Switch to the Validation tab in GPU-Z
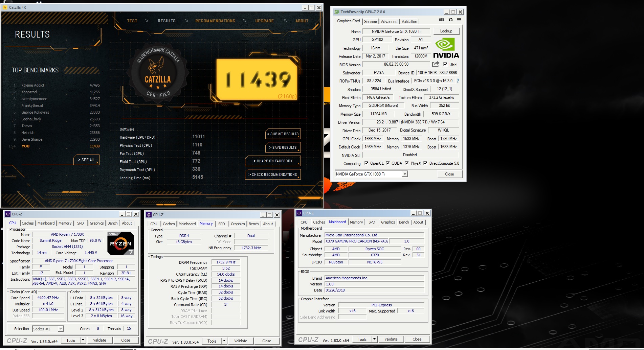Image resolution: width=644 pixels, height=350 pixels. point(409,21)
